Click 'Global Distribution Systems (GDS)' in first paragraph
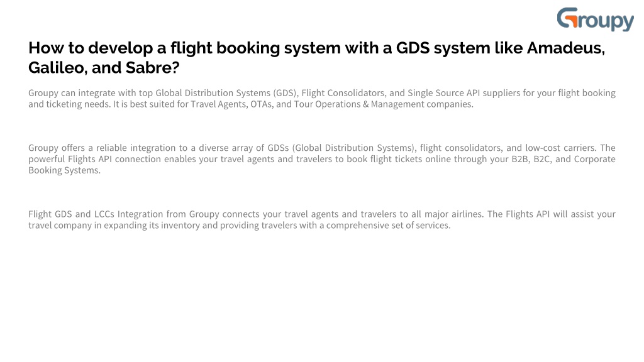The width and height of the screenshot is (644, 362). click(226, 93)
